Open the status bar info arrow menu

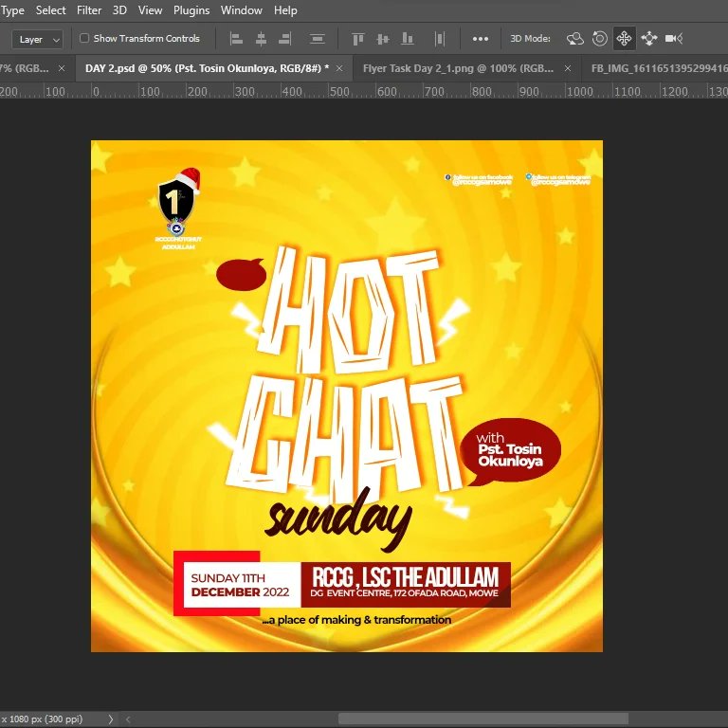[x=111, y=719]
